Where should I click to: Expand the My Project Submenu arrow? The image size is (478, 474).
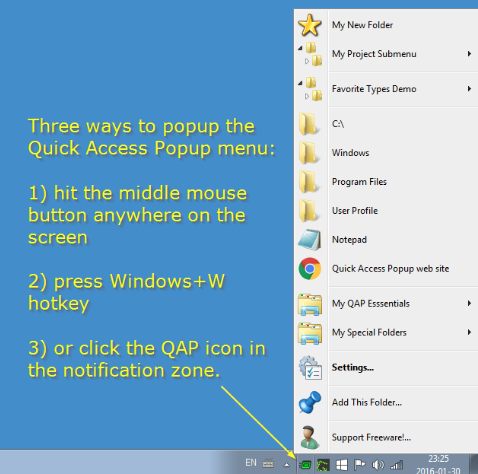(469, 54)
